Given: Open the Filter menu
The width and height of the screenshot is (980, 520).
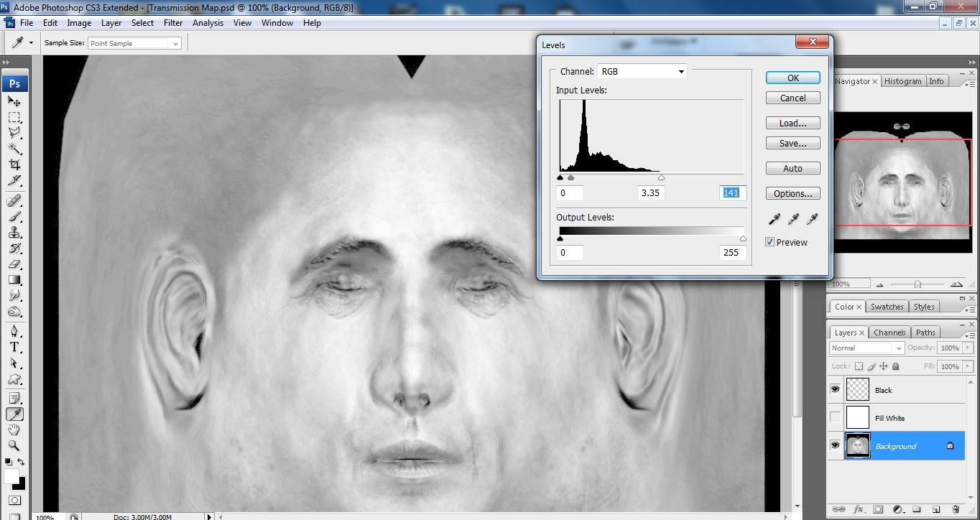Looking at the screenshot, I should pyautogui.click(x=173, y=23).
